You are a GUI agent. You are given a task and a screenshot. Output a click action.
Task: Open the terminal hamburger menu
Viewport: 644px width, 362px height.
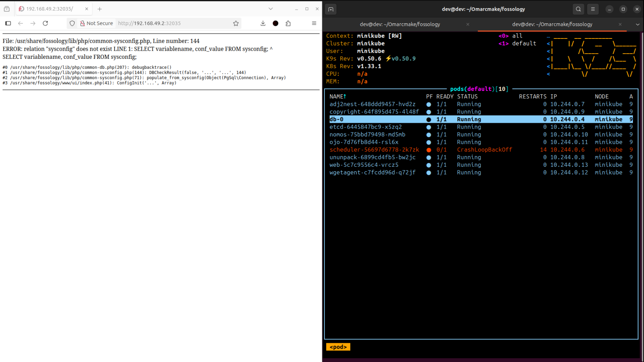[x=593, y=9]
